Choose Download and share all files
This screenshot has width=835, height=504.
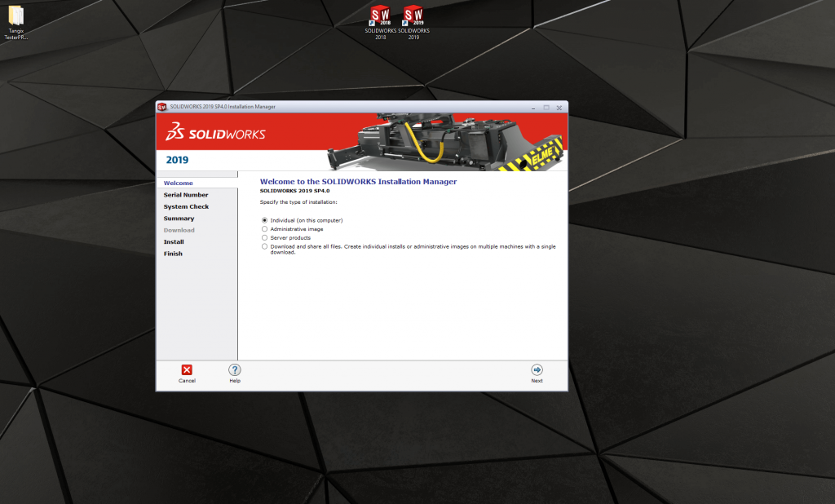click(263, 246)
